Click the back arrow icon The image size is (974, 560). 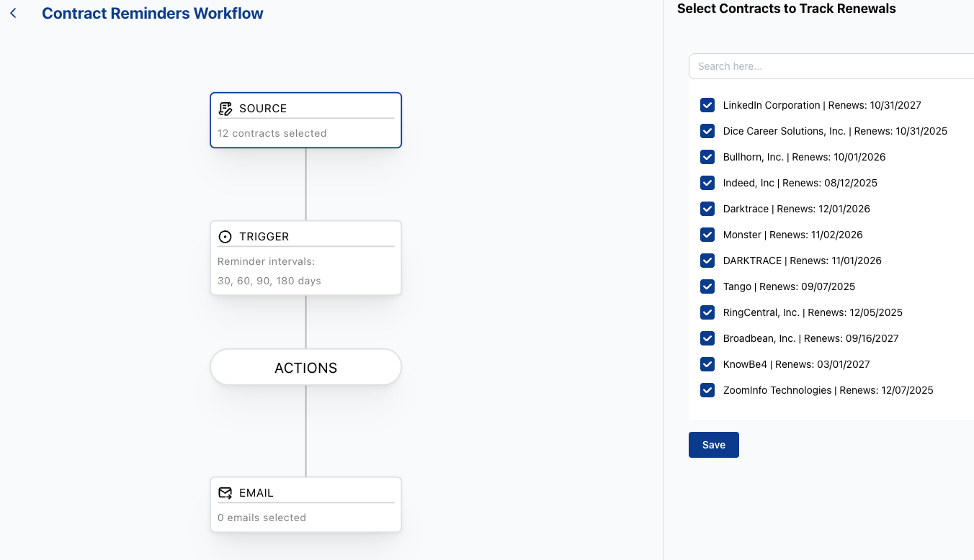coord(14,14)
